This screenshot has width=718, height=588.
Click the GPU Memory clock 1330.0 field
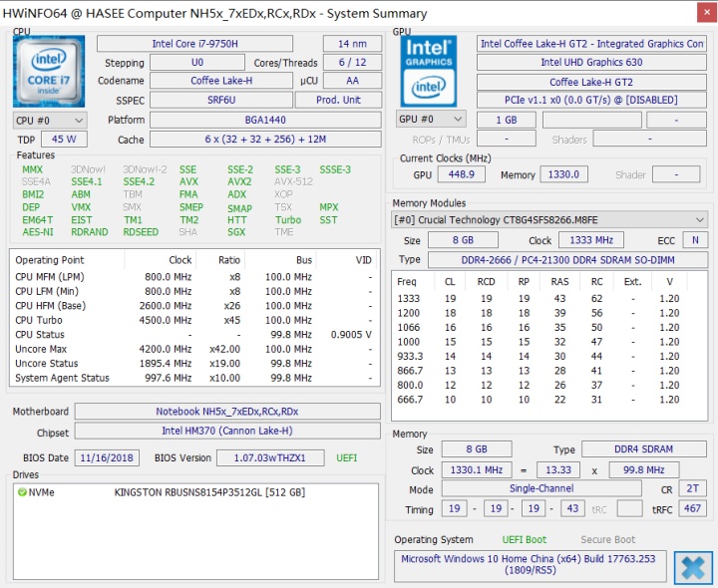(563, 174)
